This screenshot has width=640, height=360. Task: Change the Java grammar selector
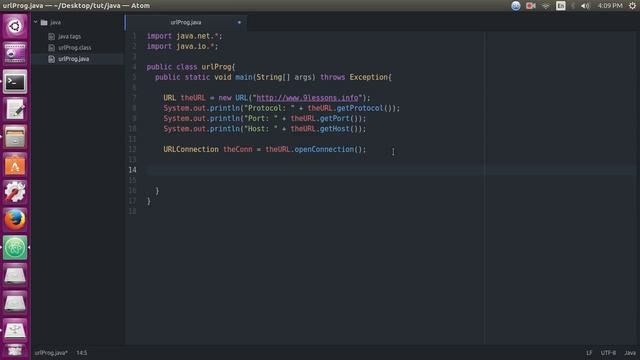[x=630, y=353]
